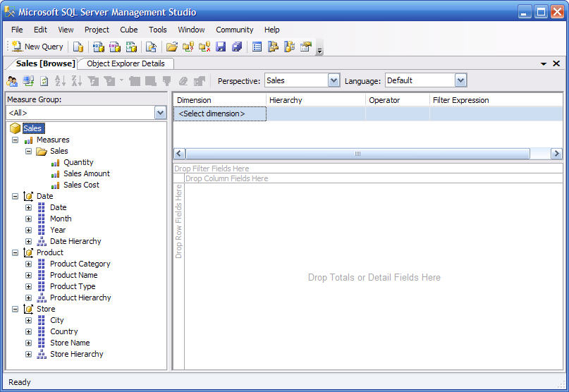Click the Sort Descending Z-A icon

coord(77,81)
